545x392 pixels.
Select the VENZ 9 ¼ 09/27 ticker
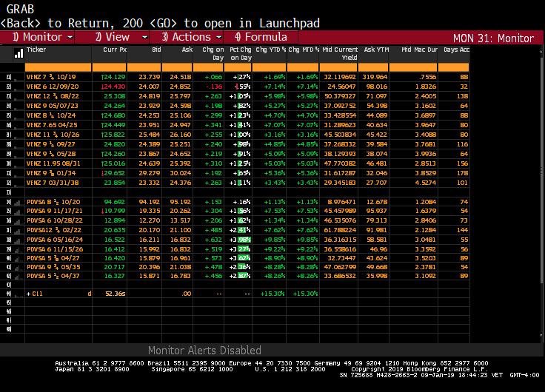click(x=51, y=144)
